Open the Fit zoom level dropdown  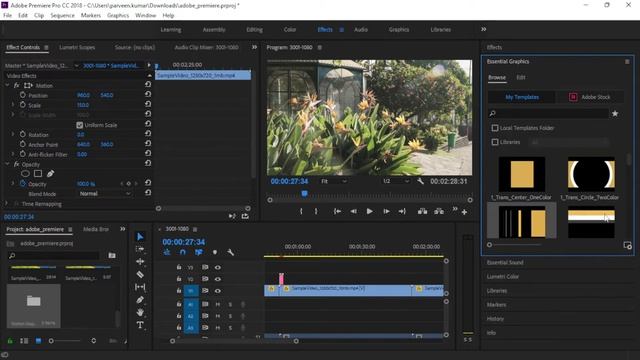[333, 181]
